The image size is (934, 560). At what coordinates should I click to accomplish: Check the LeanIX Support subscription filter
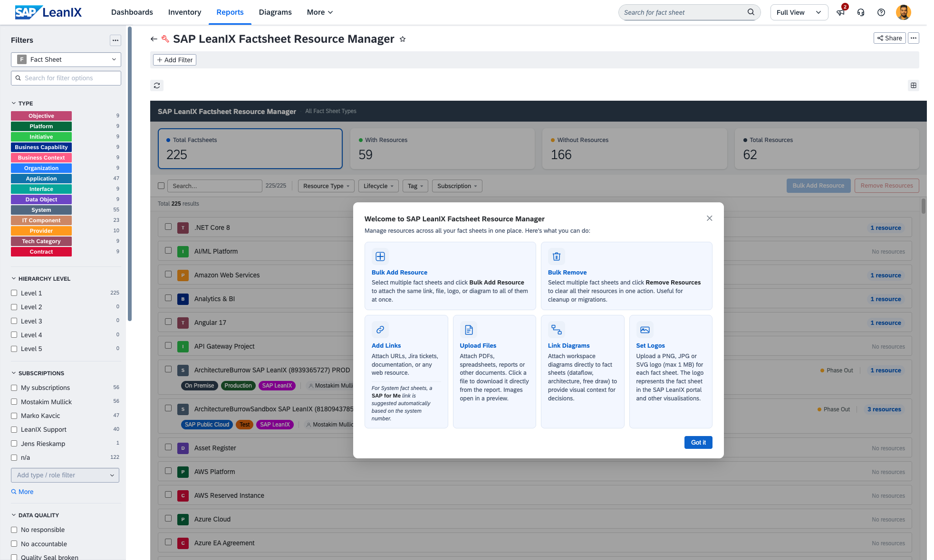[14, 430]
